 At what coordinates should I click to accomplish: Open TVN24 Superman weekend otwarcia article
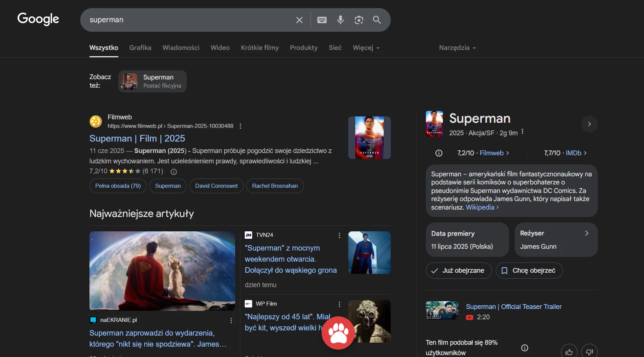[291, 259]
